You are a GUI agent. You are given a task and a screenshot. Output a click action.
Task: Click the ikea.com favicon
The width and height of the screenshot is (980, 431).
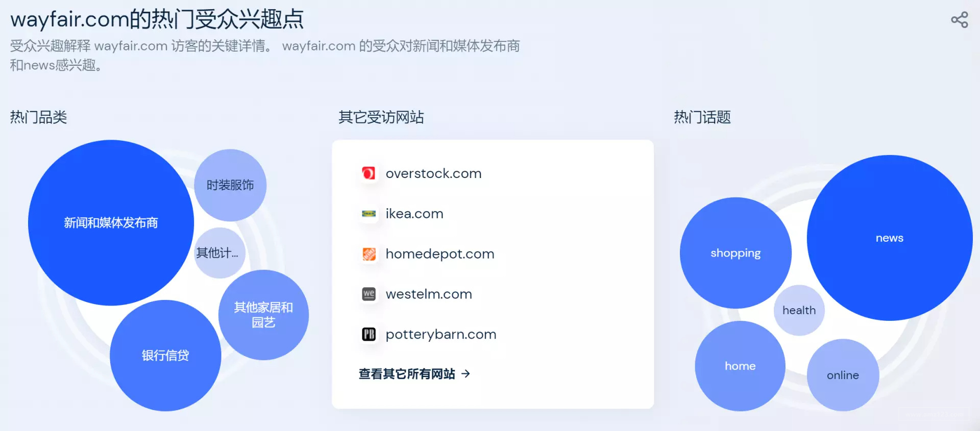click(x=369, y=214)
